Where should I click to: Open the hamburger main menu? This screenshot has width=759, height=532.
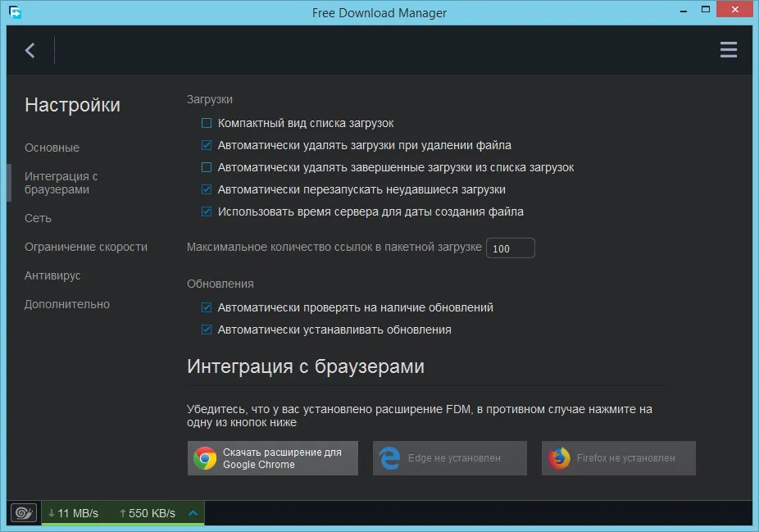[x=728, y=49]
